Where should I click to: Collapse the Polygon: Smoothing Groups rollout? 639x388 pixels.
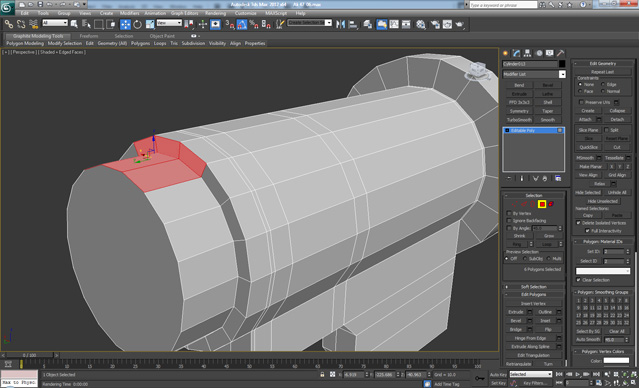603,292
